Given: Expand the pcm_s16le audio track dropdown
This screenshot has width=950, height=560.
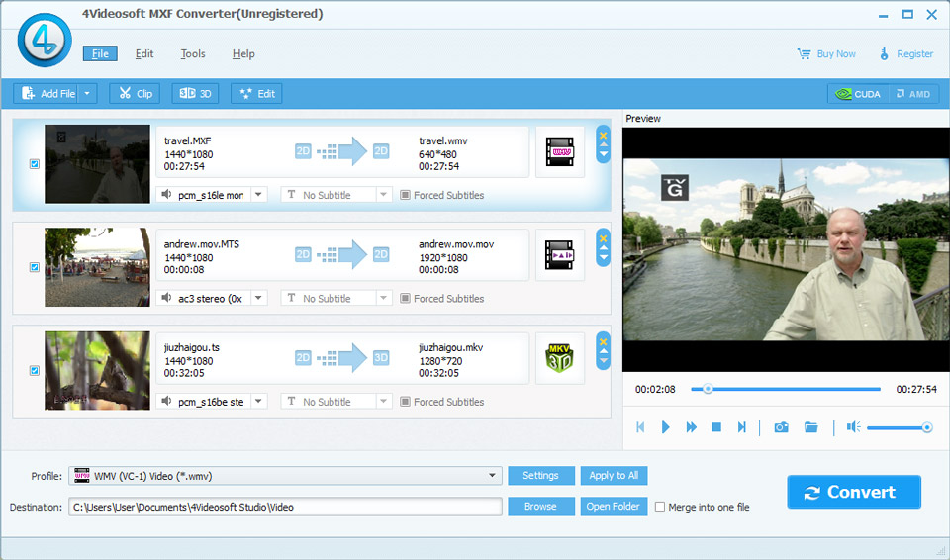Looking at the screenshot, I should [x=258, y=195].
